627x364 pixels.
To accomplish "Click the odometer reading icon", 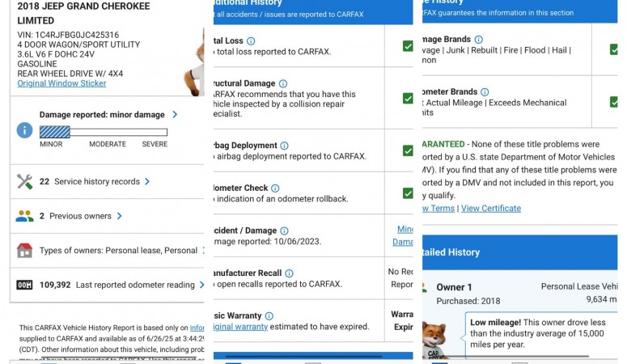I will click(x=24, y=285).
